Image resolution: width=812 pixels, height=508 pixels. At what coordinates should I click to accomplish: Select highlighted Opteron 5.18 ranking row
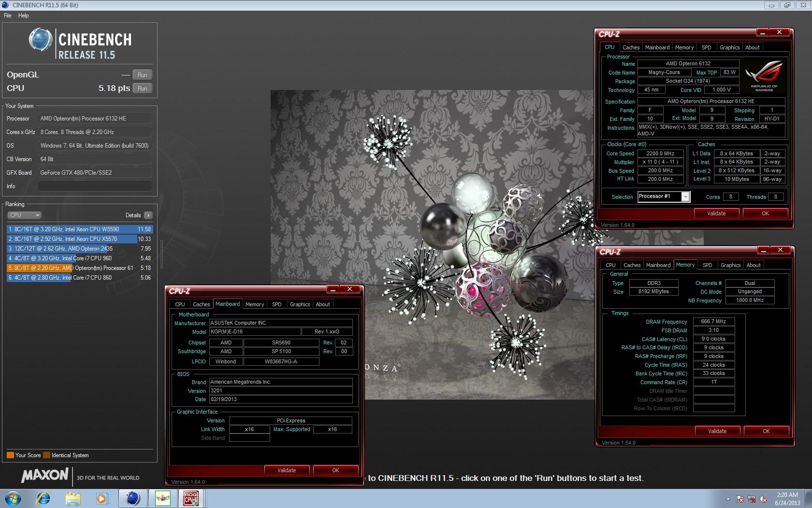[80, 268]
